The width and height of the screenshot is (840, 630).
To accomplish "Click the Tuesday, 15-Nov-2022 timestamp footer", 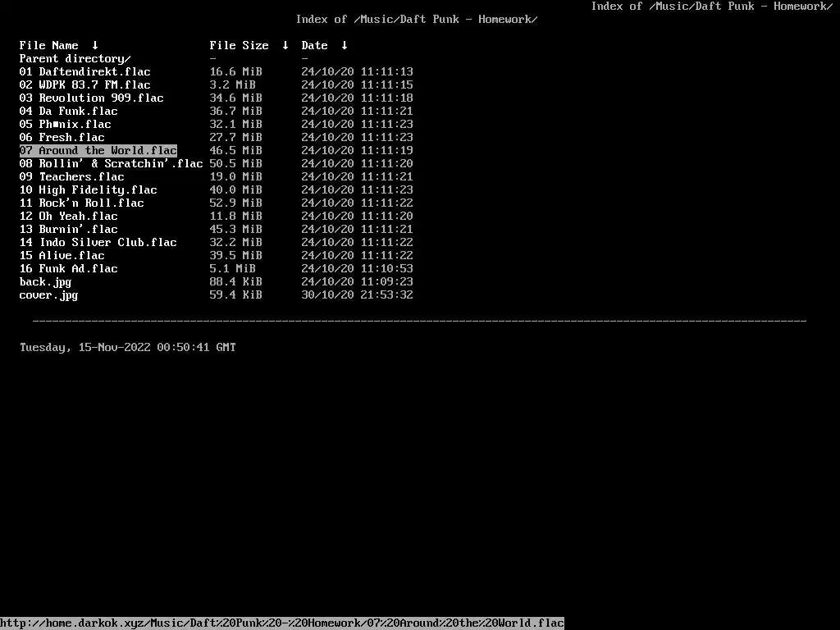I will pyautogui.click(x=127, y=347).
